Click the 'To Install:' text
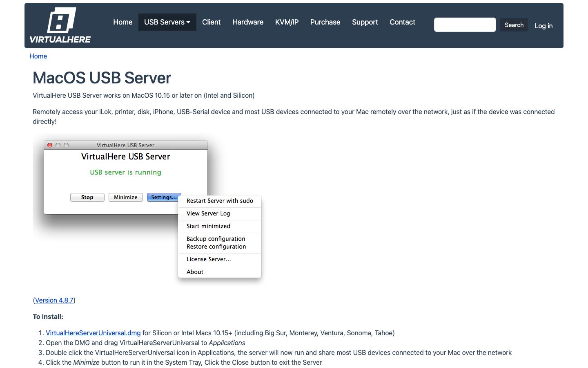 pyautogui.click(x=48, y=316)
